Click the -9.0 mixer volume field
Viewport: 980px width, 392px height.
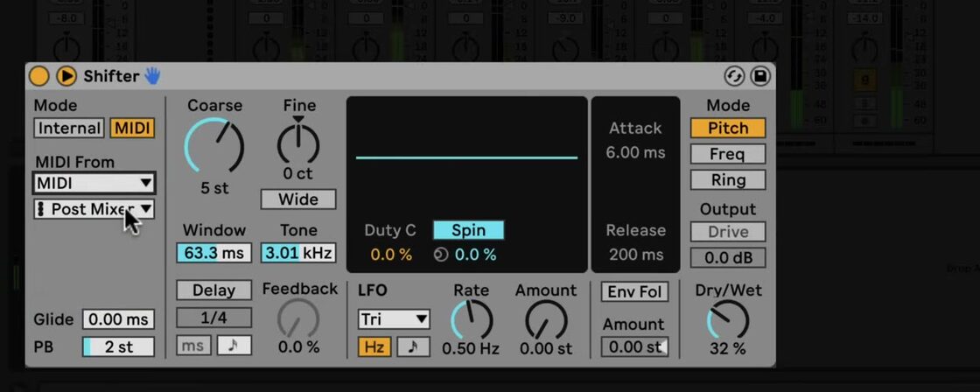tap(565, 18)
